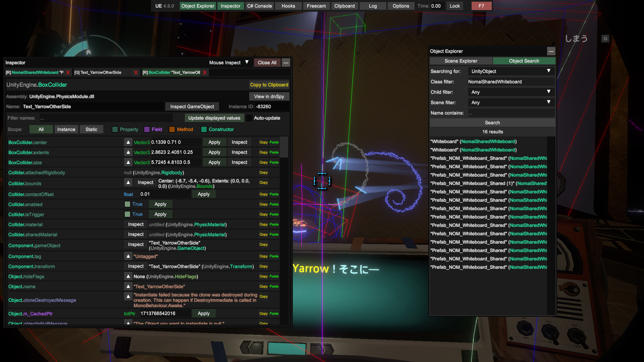Image resolution: width=644 pixels, height=362 pixels.
Task: Open the C# Console menu item
Action: point(259,6)
